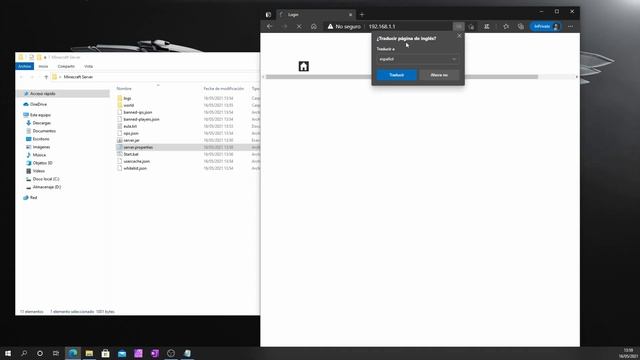Click the InPrivate profile button
The image size is (640, 360).
click(546, 27)
